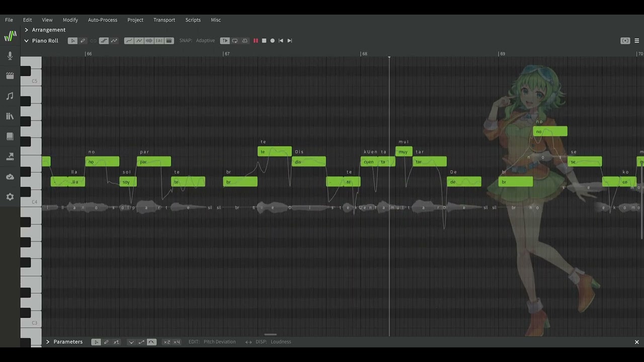
Task: Open the Edit menu
Action: (28, 20)
